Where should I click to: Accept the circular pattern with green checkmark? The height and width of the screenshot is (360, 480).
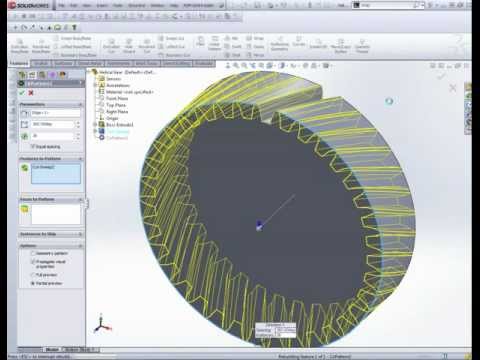22,93
